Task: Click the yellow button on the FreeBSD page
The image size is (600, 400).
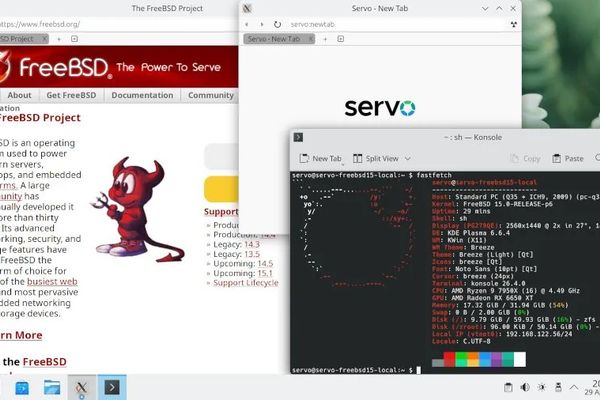Action: point(221,189)
